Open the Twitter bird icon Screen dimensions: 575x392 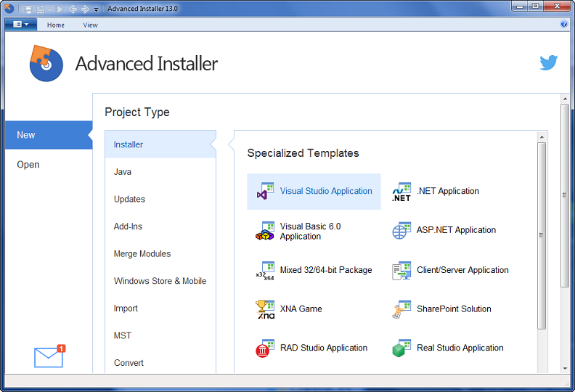[x=549, y=62]
